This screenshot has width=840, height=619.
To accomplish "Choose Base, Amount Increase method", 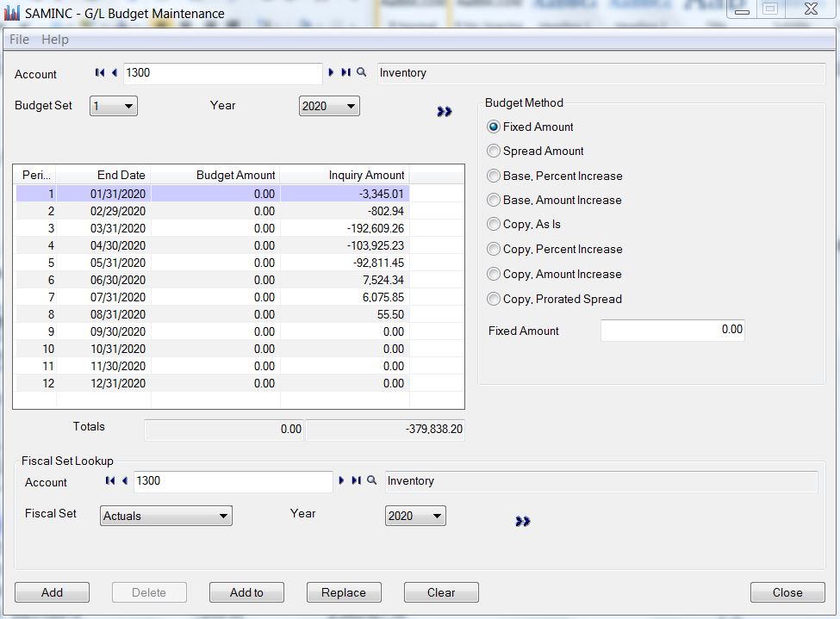I will click(x=494, y=200).
